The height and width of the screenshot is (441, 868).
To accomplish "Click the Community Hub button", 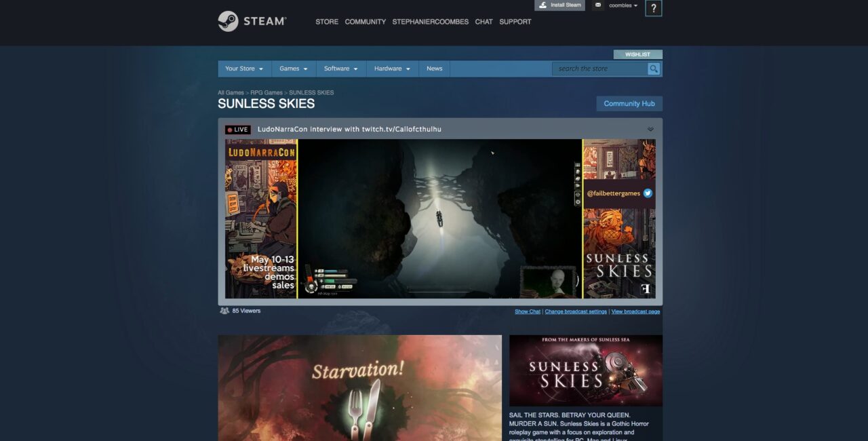I will click(x=629, y=104).
